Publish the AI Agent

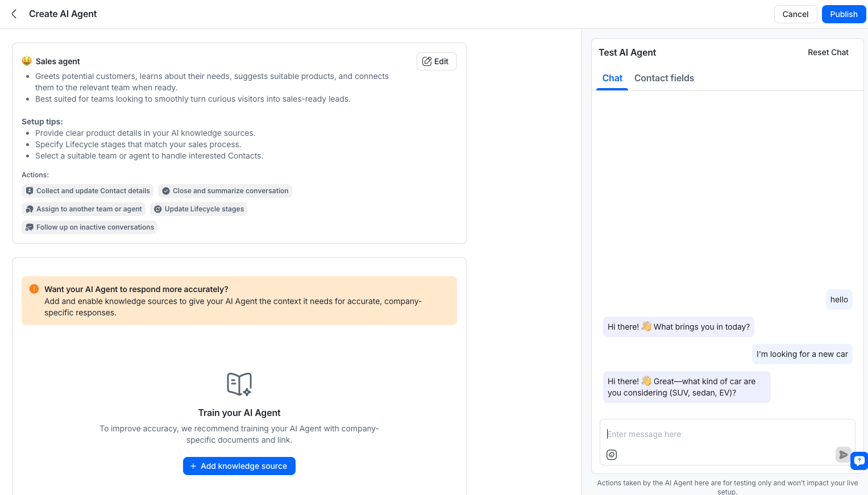point(844,14)
